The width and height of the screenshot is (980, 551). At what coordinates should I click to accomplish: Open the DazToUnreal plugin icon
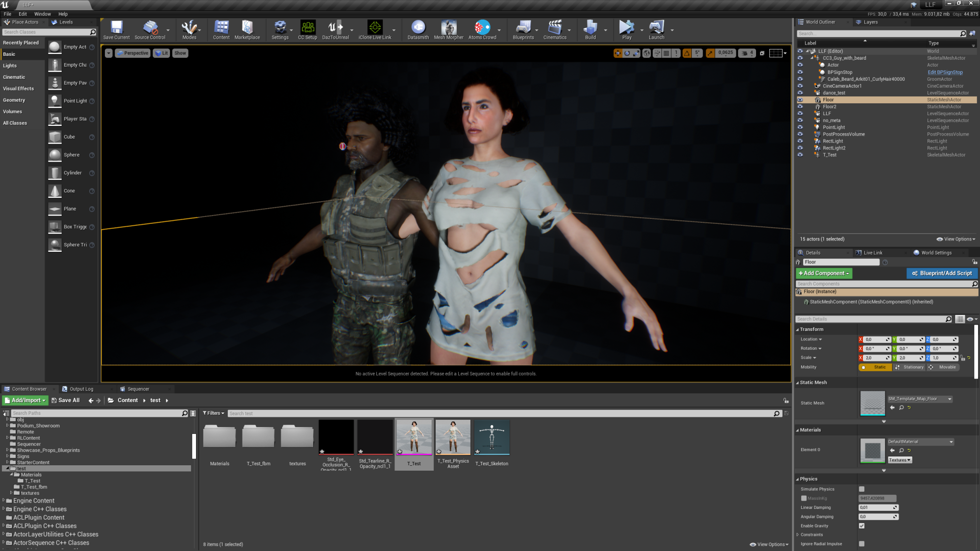336,30
